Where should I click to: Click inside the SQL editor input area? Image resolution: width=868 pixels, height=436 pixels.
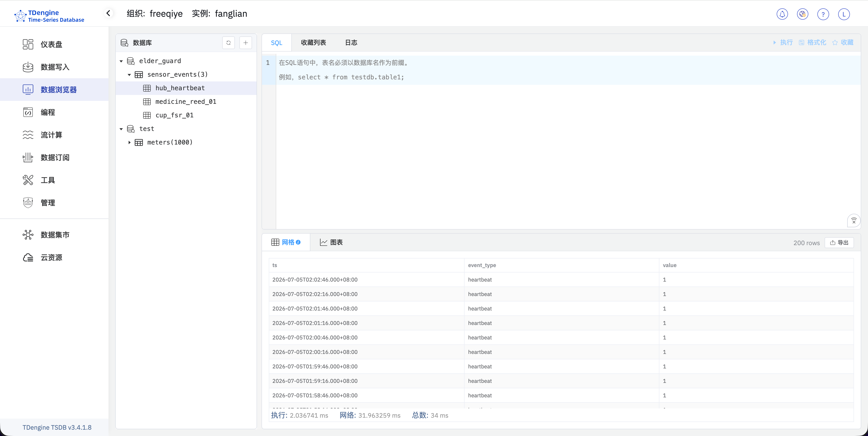[568, 142]
